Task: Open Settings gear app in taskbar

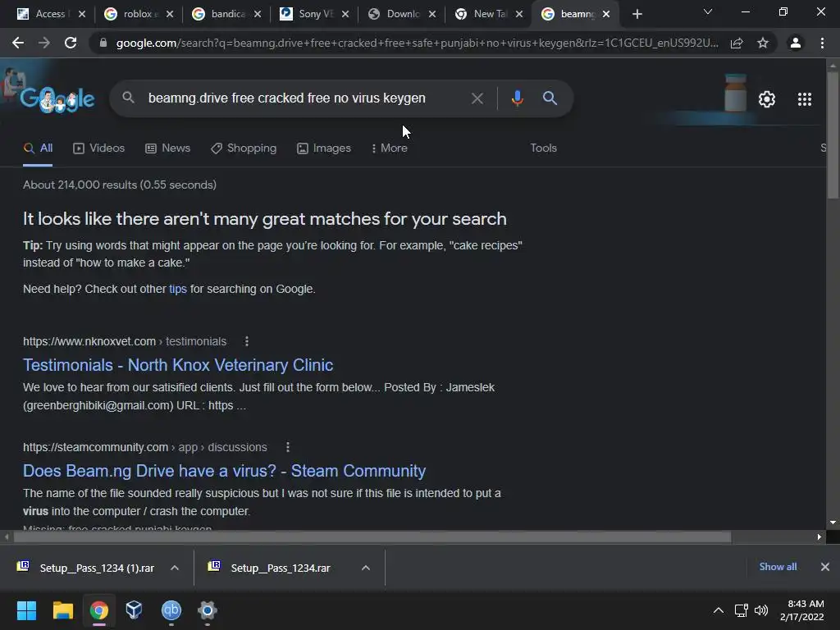Action: click(x=208, y=610)
